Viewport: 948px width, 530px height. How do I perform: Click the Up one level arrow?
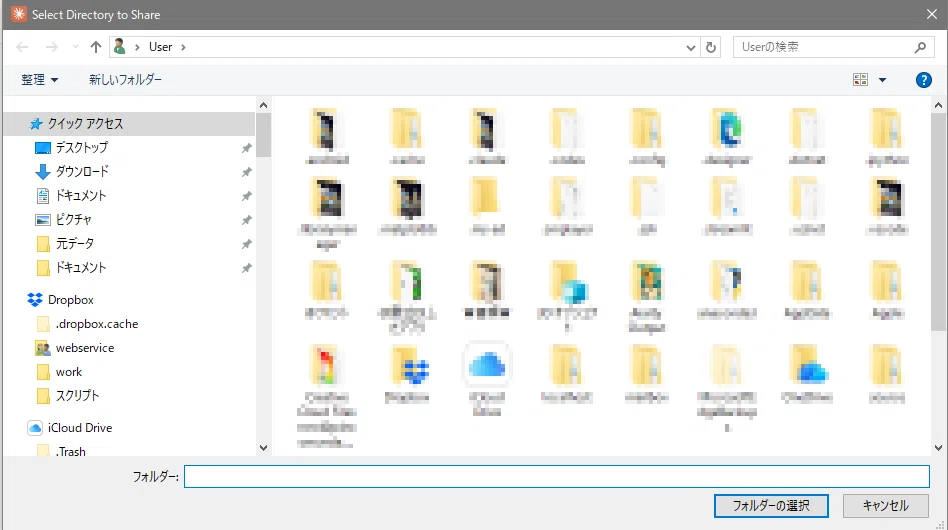point(96,47)
